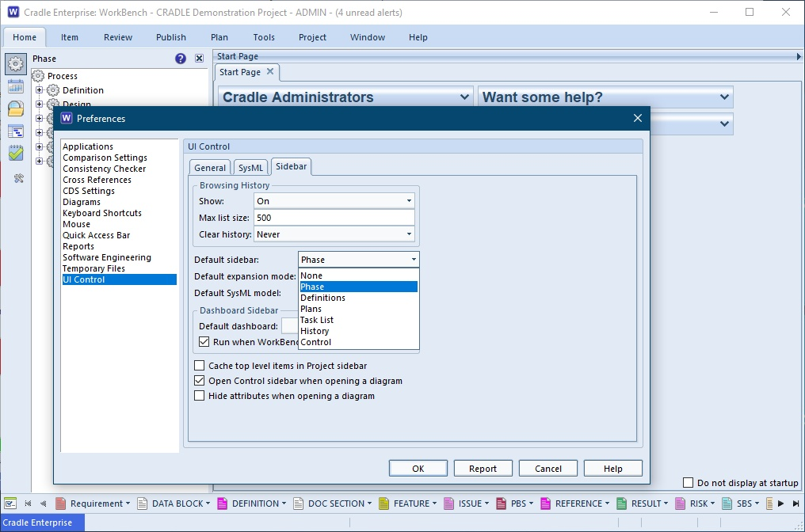
Task: Open the SBS dropdown arrow in quick access bar
Action: 757,503
